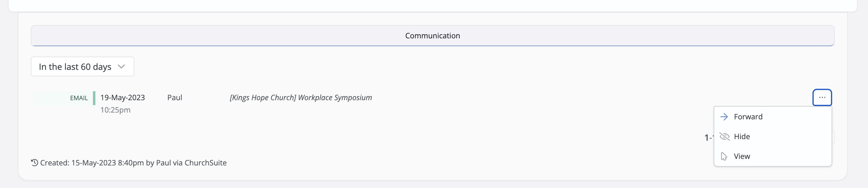Click the 19-May-2023 date entry
The image size is (868, 188).
(123, 97)
